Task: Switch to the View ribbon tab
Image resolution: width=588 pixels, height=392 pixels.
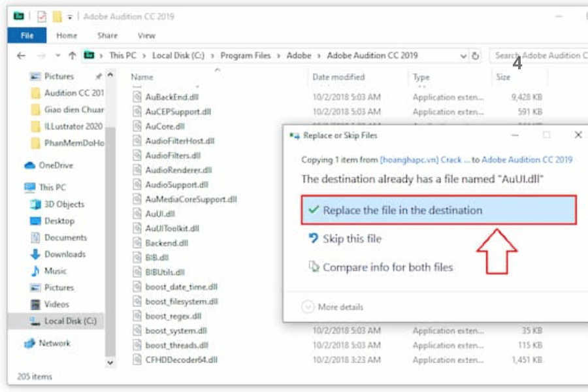Action: coord(146,35)
